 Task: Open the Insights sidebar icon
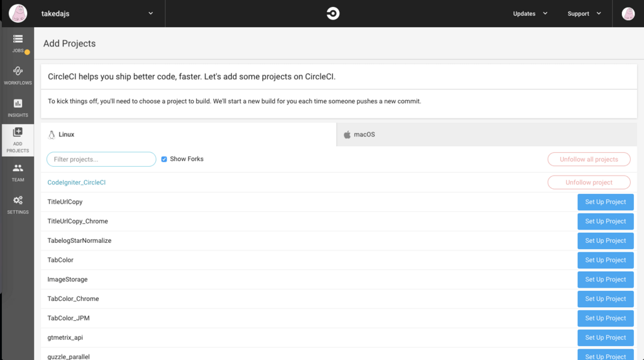click(18, 103)
